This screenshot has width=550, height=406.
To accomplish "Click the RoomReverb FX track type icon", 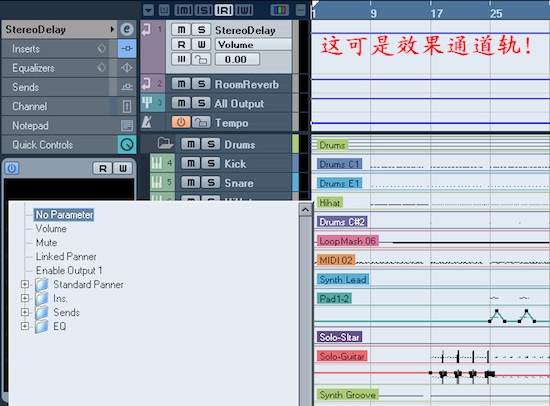I will click(x=146, y=84).
